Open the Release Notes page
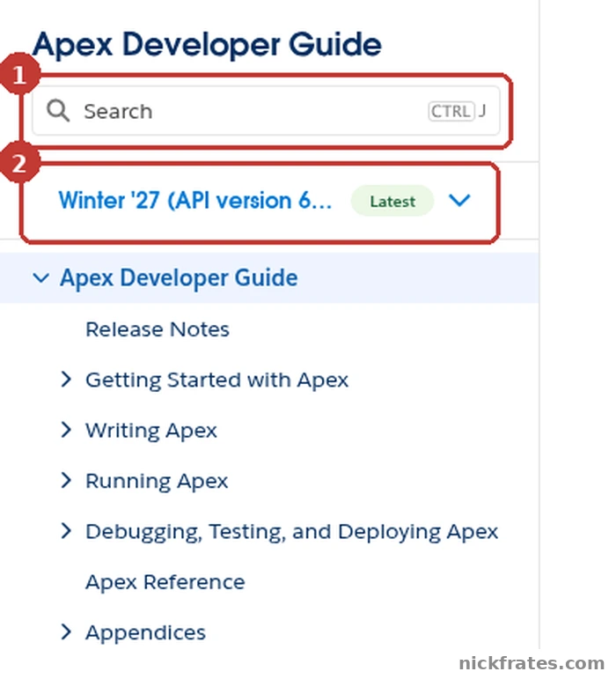The width and height of the screenshot is (616, 679). [x=158, y=329]
